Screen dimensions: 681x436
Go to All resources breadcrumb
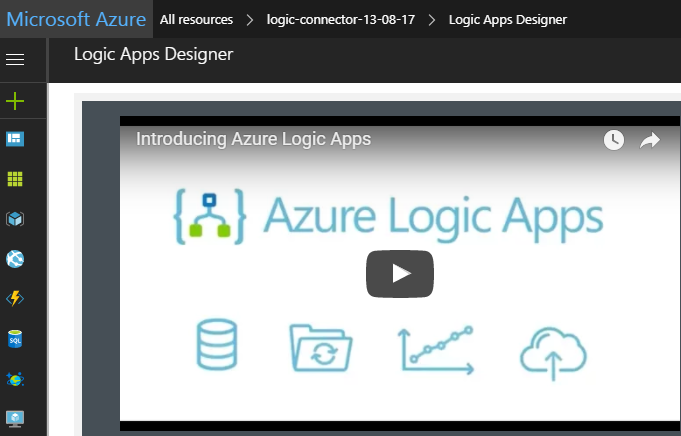point(196,20)
